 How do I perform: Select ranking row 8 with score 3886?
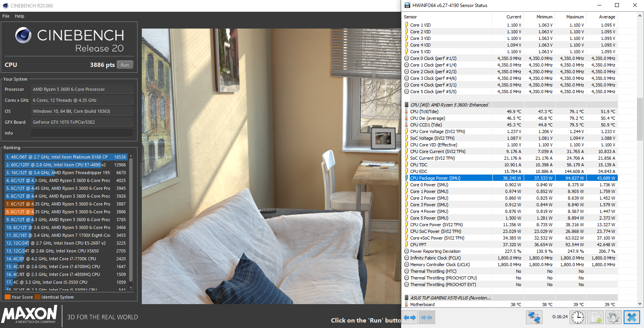pyautogui.click(x=66, y=212)
